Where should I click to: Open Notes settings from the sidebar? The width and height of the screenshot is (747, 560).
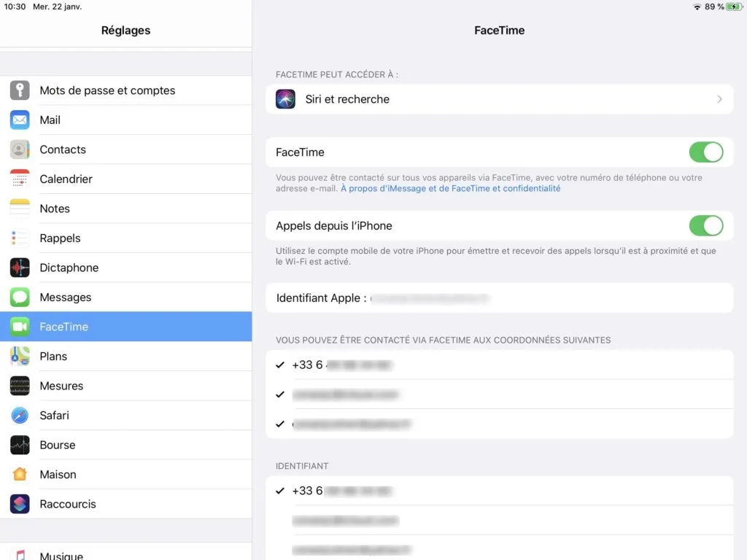[55, 209]
